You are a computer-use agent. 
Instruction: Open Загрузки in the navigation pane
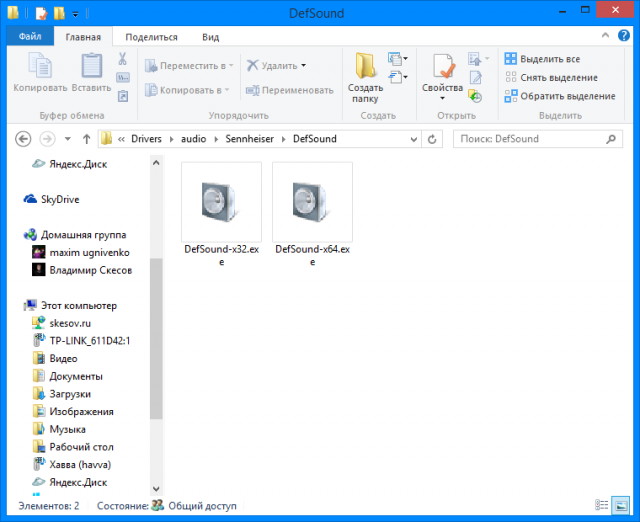[x=70, y=394]
